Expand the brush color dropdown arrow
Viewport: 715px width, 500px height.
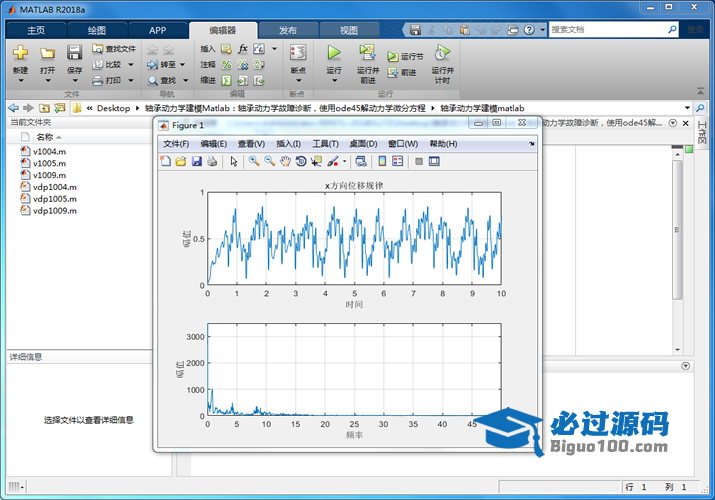pos(344,161)
